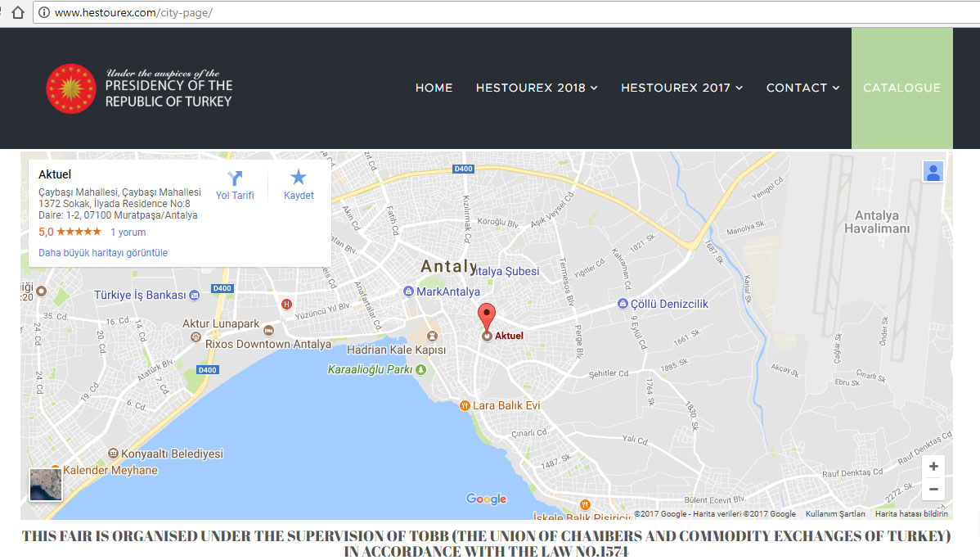Screen dimensions: 980x560
Task: Click the Yol Tarifi directions link
Action: pos(235,196)
